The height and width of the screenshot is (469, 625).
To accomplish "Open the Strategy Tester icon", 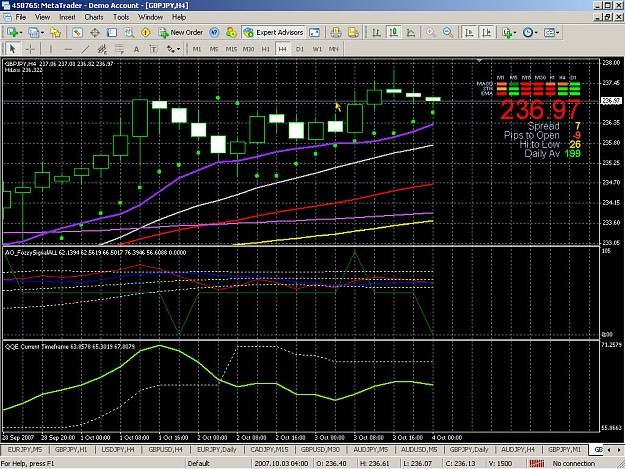I will [x=129, y=33].
